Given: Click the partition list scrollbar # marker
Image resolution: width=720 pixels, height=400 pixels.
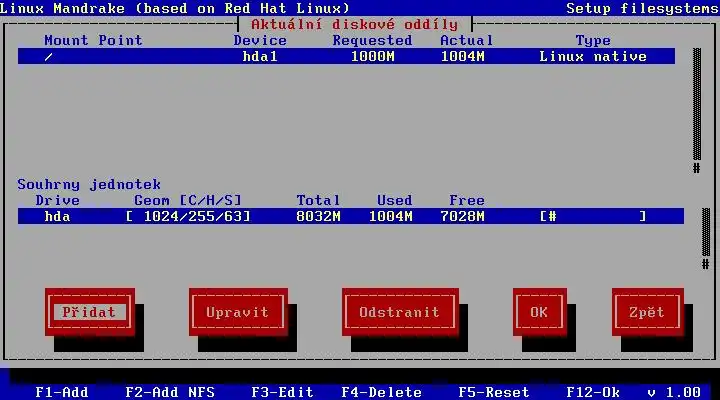Looking at the screenshot, I should [697, 168].
